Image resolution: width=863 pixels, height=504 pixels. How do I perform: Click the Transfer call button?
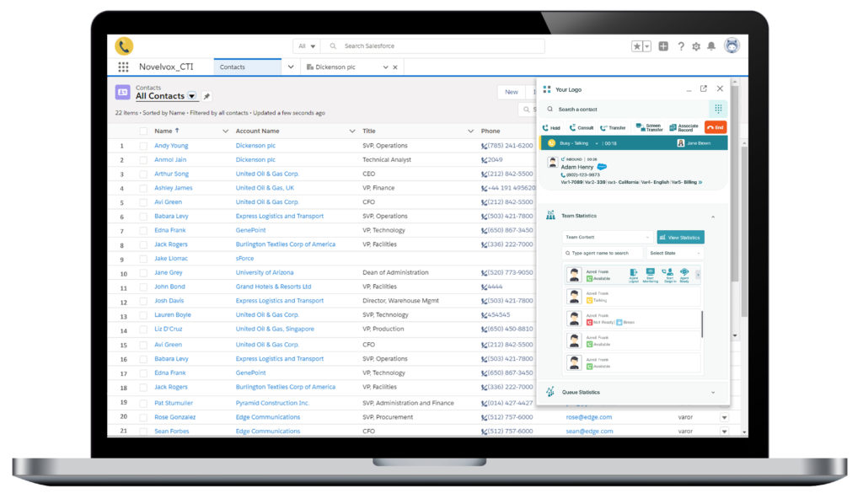[x=614, y=127]
